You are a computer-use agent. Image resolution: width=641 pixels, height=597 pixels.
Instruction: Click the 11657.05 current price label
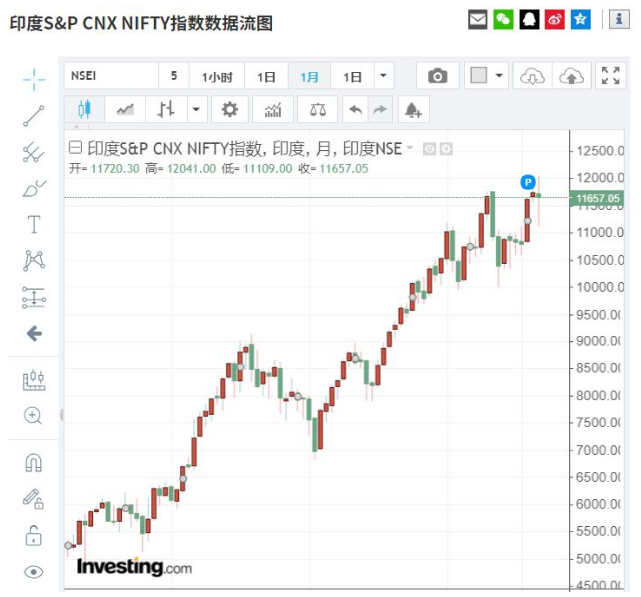(597, 198)
